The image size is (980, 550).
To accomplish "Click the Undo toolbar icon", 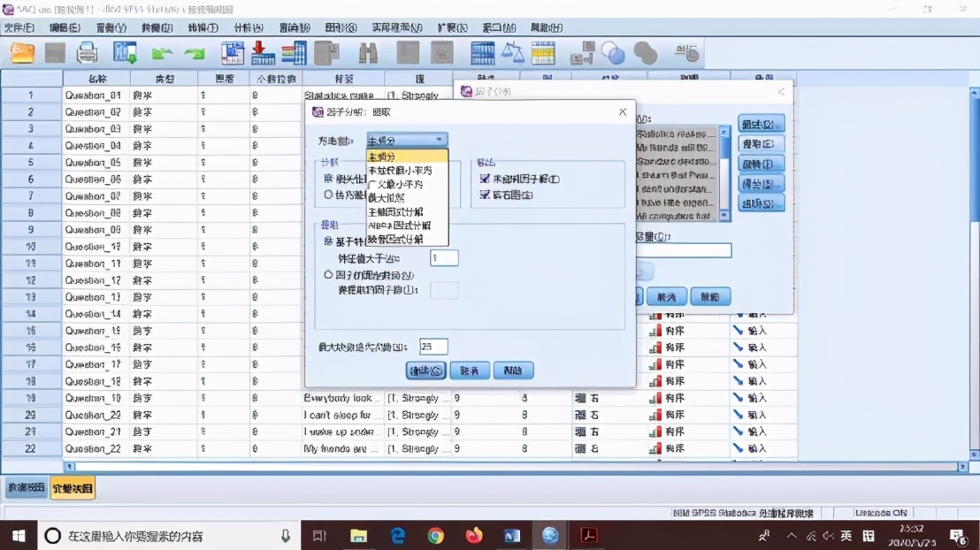I will point(163,54).
